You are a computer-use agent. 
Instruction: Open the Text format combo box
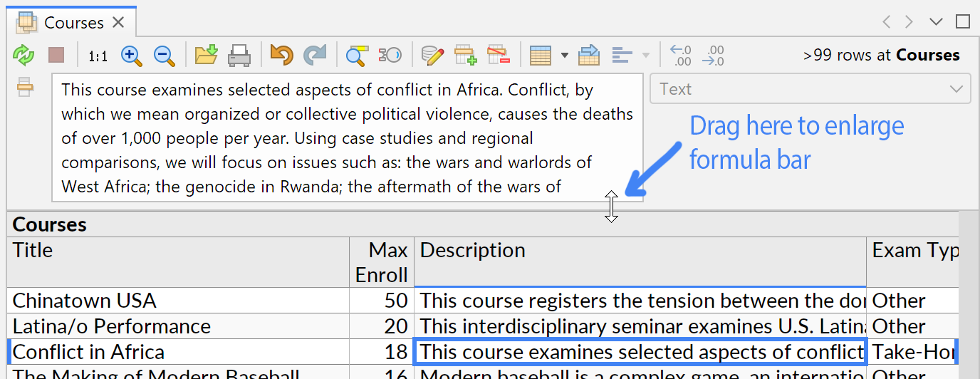(x=810, y=89)
